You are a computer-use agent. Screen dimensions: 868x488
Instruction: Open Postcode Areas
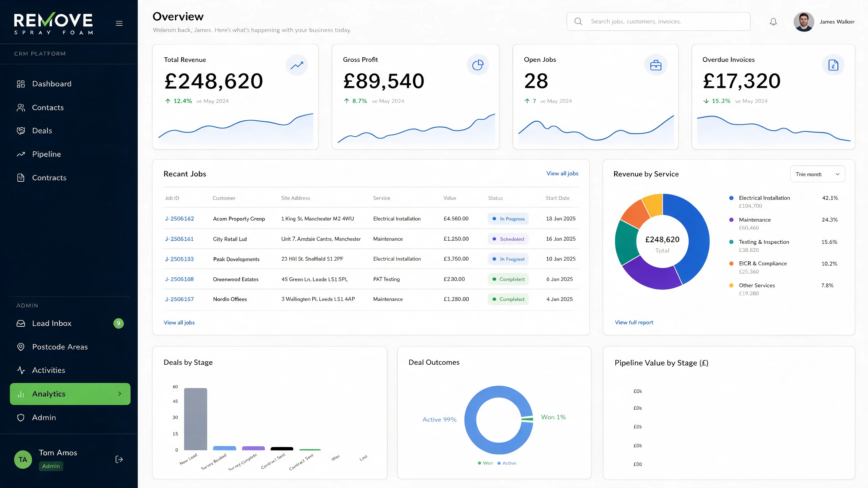click(70, 347)
